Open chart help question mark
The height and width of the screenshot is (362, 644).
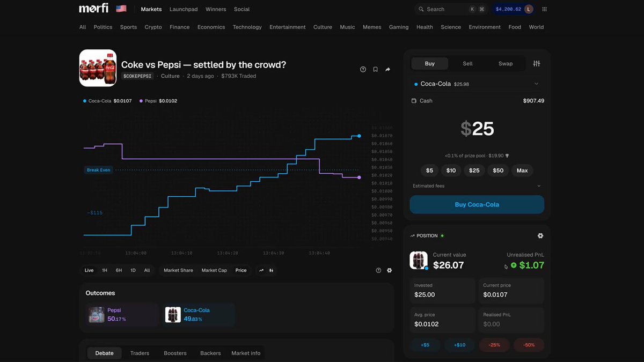378,270
